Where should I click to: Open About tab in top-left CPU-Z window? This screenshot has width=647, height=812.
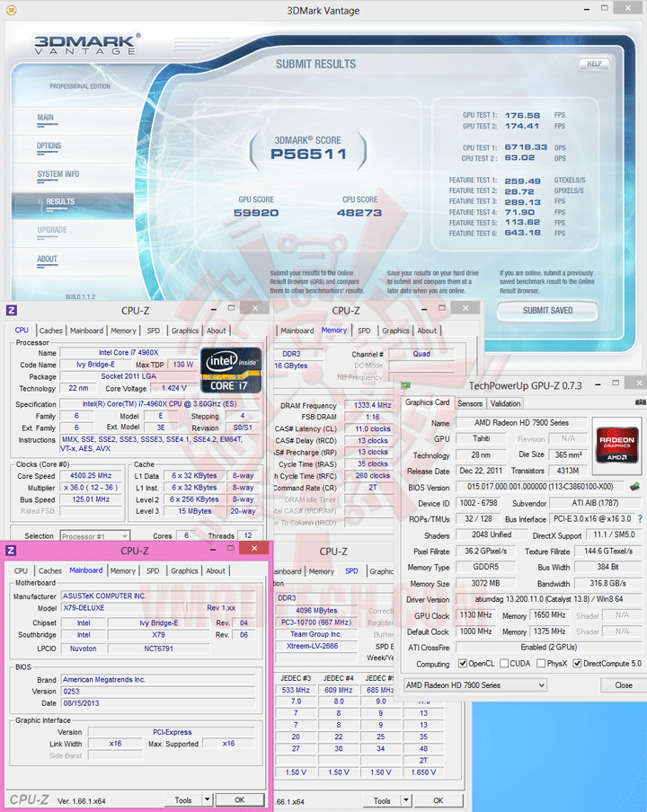click(x=216, y=331)
